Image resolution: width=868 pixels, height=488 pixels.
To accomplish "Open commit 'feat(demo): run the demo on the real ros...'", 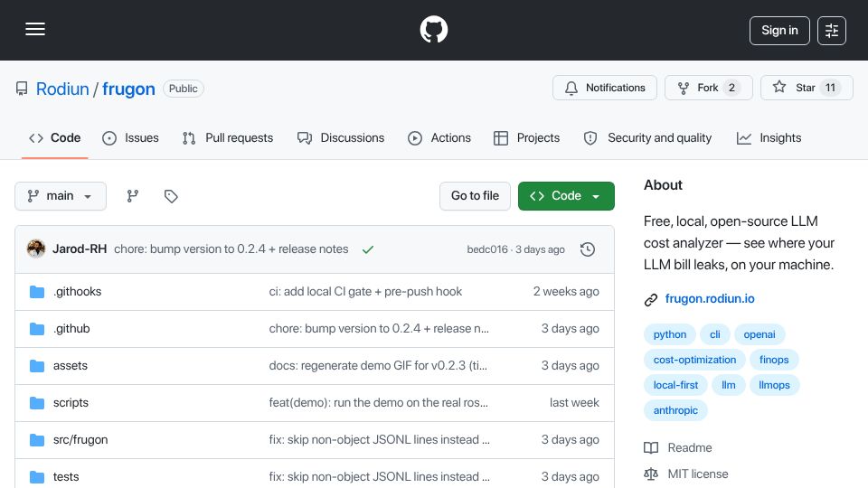I will (x=379, y=403).
